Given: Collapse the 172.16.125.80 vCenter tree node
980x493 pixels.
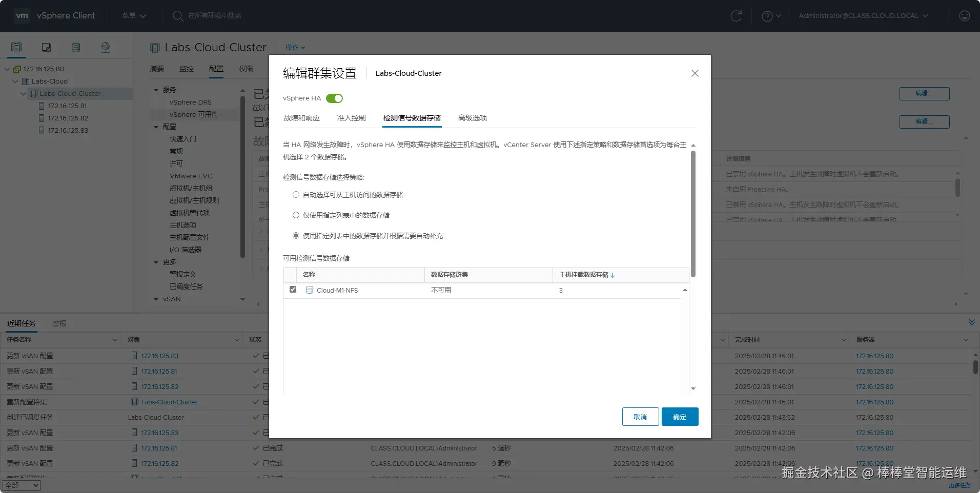Looking at the screenshot, I should (7, 69).
